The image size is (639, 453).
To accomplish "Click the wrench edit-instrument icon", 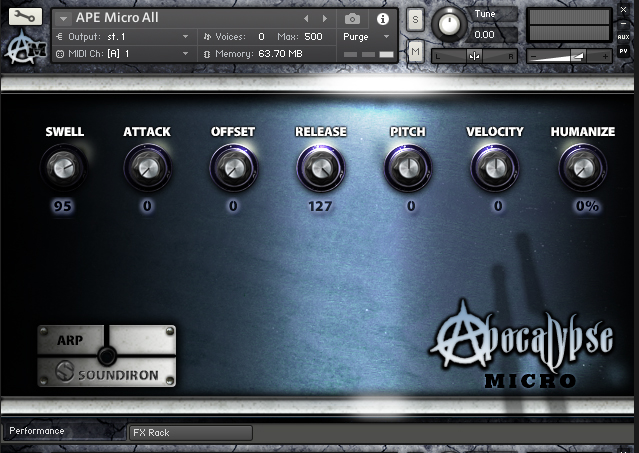I will 24,16.
